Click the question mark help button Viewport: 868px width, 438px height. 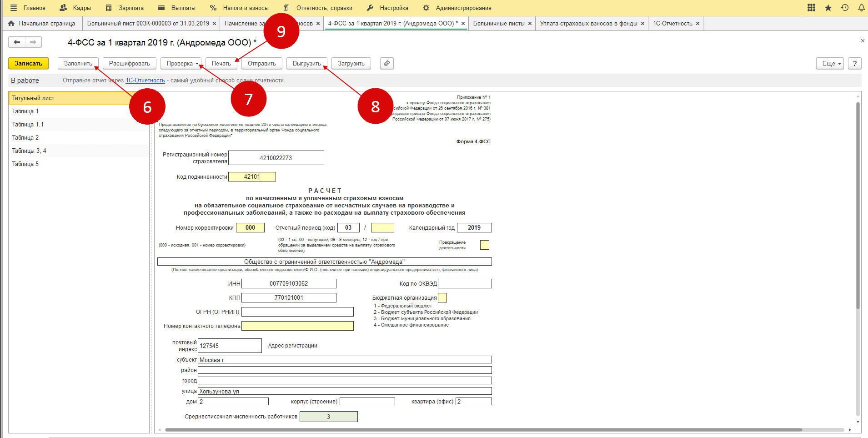(x=855, y=63)
